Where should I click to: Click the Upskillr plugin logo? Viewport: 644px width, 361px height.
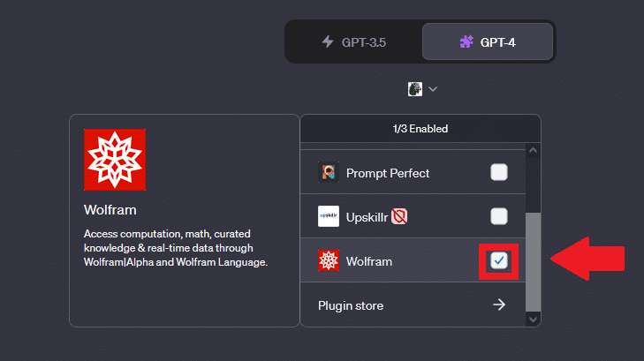pyautogui.click(x=329, y=216)
